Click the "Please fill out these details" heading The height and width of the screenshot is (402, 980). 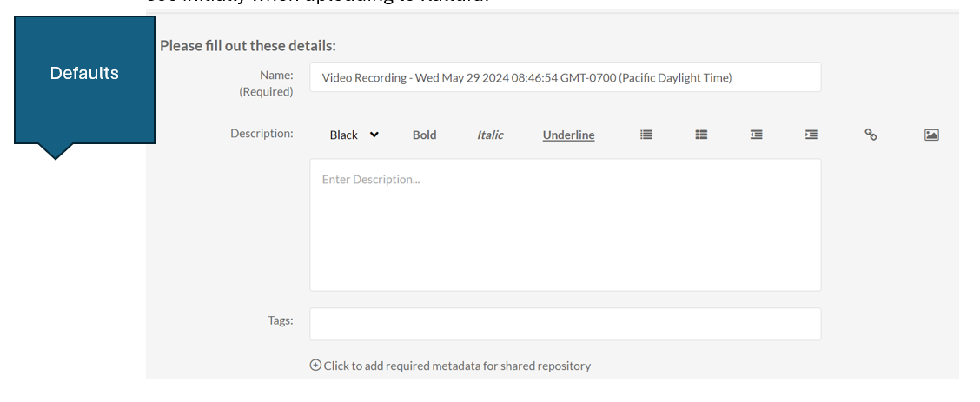coord(248,46)
